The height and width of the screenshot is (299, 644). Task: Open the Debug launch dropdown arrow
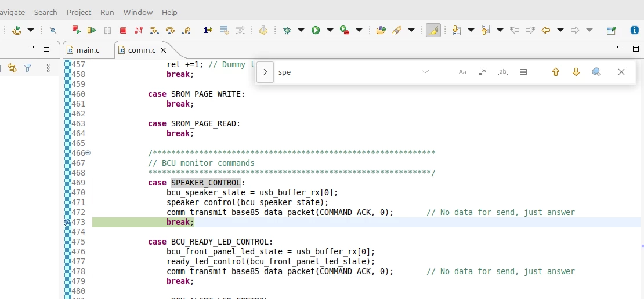click(x=301, y=30)
